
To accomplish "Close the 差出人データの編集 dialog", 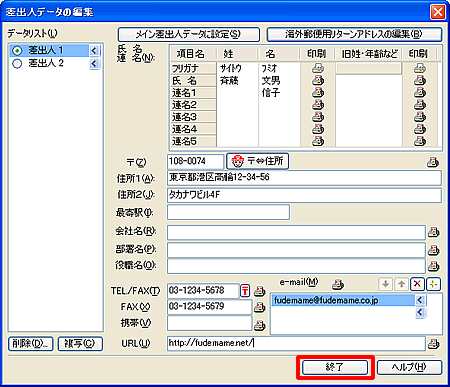I will point(438,12).
